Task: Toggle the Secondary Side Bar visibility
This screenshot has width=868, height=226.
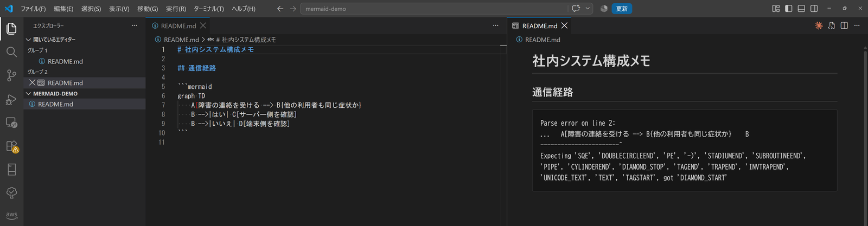Action: 814,9
